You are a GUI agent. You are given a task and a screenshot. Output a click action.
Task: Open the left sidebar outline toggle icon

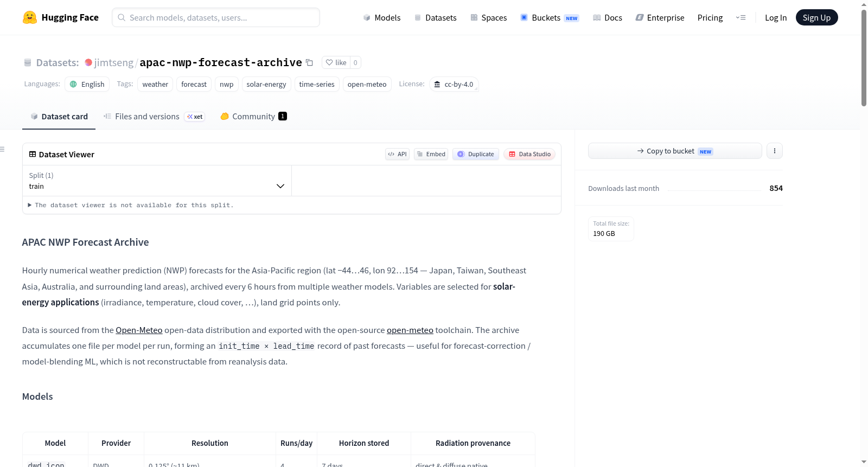[2, 149]
